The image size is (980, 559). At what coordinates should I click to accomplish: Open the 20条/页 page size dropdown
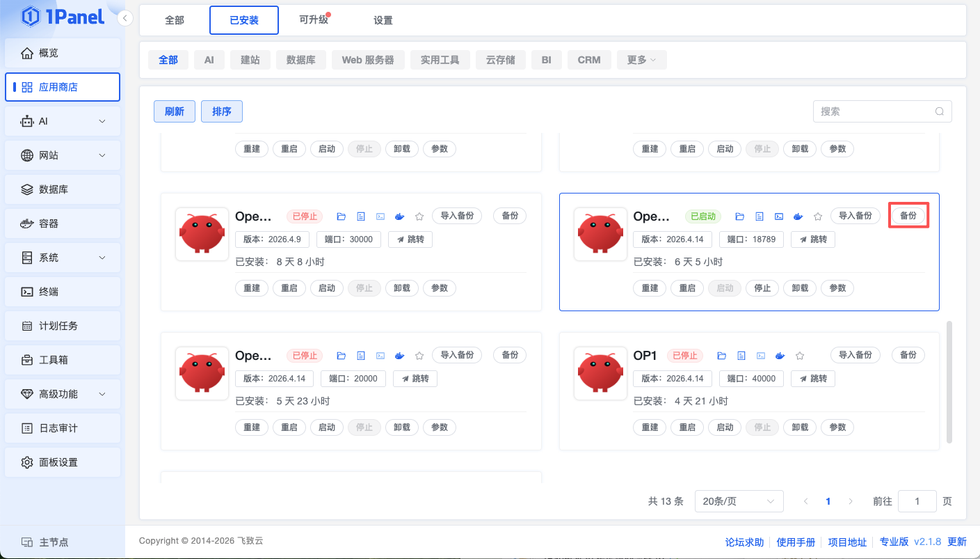point(739,501)
